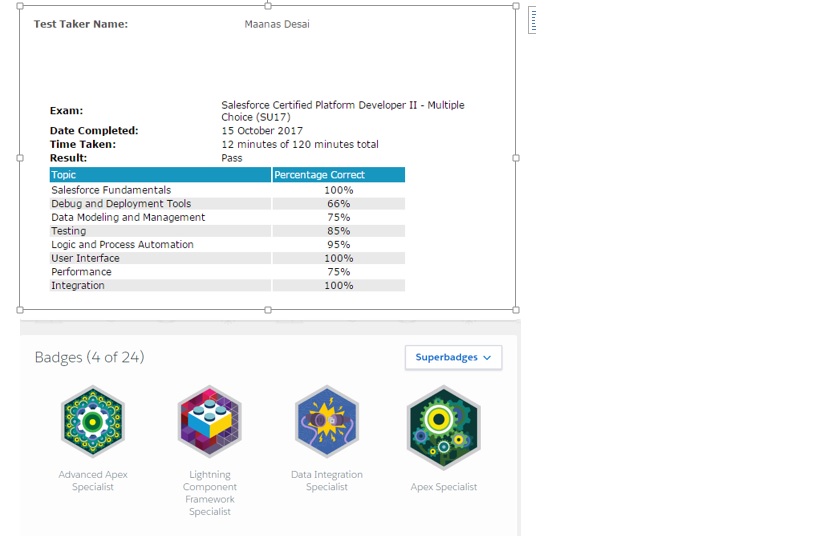Click the Lightning Component Framework Specialist label

click(210, 493)
